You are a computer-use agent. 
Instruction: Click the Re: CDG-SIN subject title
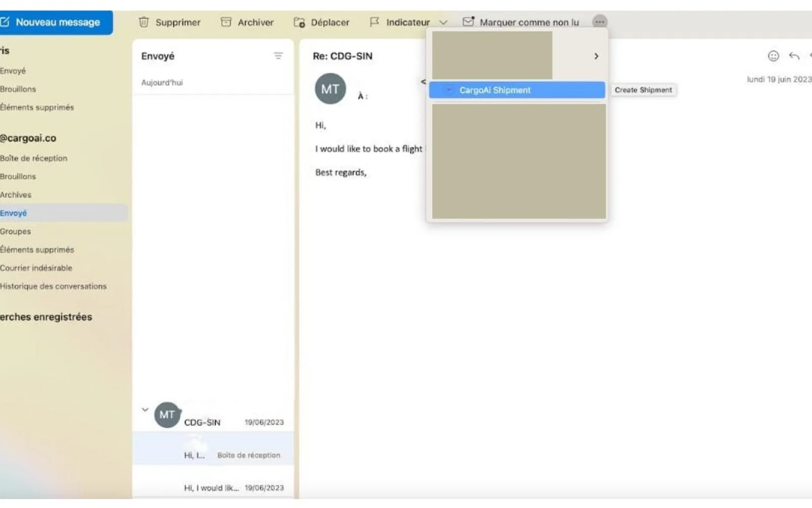[343, 56]
